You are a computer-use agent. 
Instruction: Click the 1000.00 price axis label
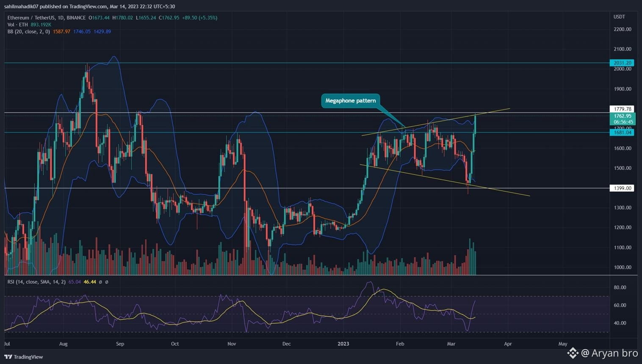pos(622,267)
